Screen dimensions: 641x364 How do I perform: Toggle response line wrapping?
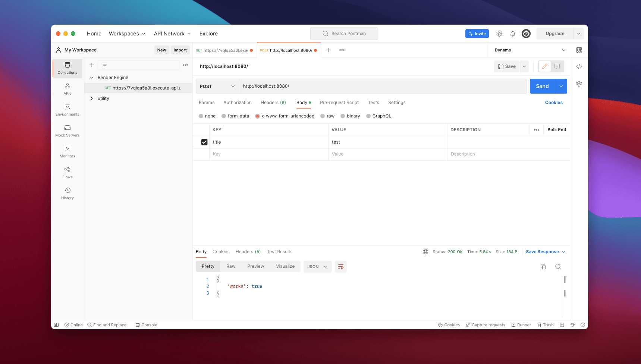click(341, 267)
